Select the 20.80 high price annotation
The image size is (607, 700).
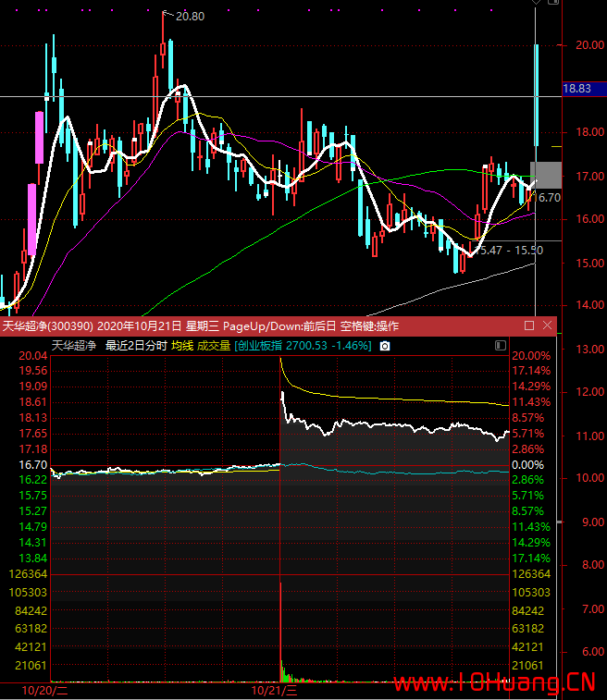(190, 17)
